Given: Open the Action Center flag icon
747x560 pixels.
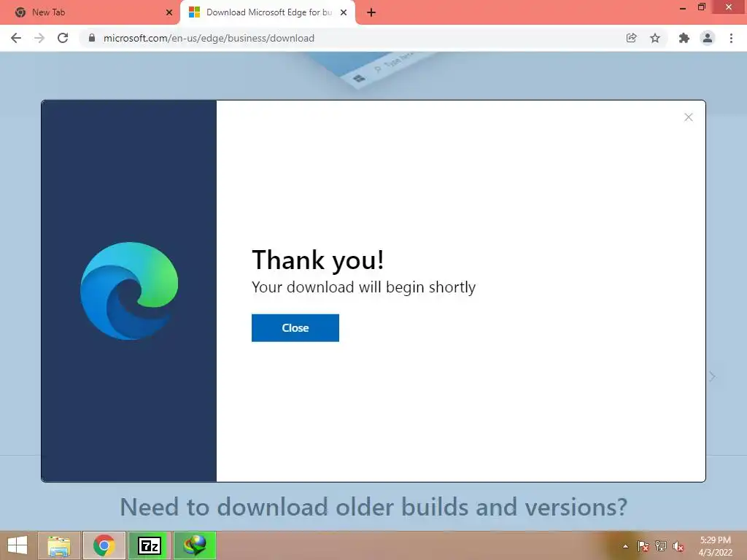Looking at the screenshot, I should tap(643, 546).
